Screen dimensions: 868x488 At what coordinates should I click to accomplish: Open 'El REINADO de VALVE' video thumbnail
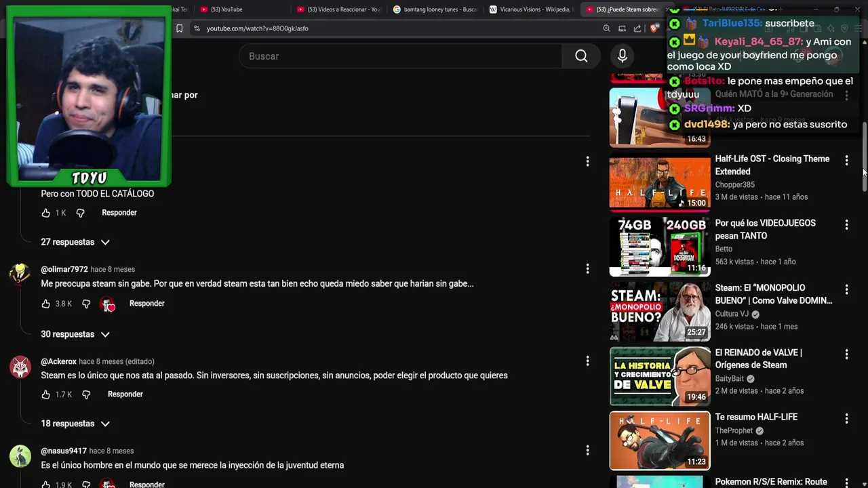660,376
